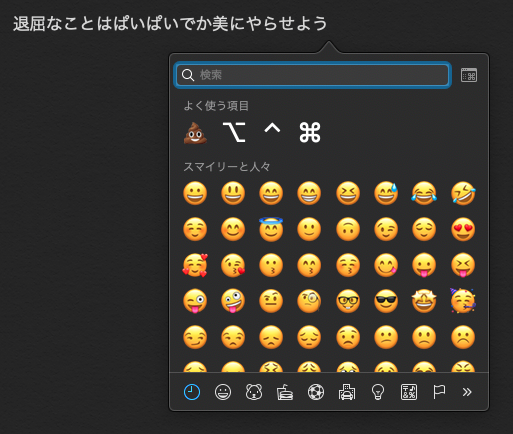This screenshot has width=513, height=434.
Task: Select the star-struck emoji
Action: coord(424,301)
